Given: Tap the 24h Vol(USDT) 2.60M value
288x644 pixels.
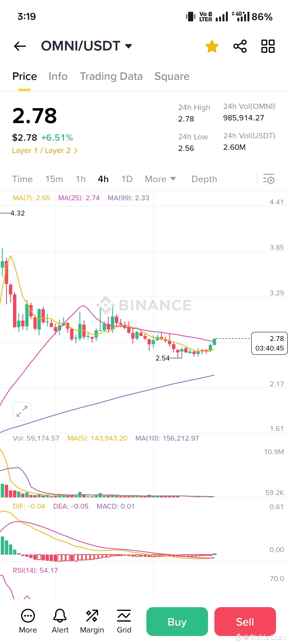Looking at the screenshot, I should pyautogui.click(x=234, y=147).
